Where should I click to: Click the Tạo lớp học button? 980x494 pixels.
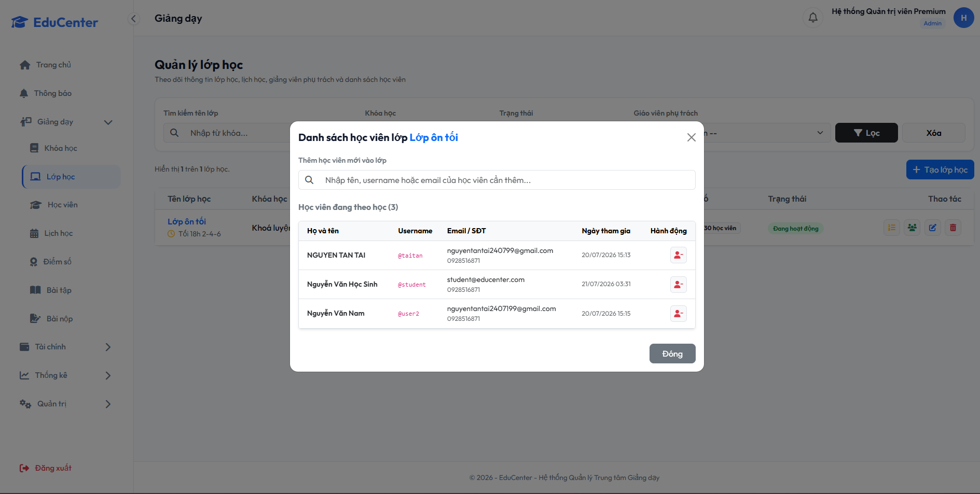click(x=940, y=170)
